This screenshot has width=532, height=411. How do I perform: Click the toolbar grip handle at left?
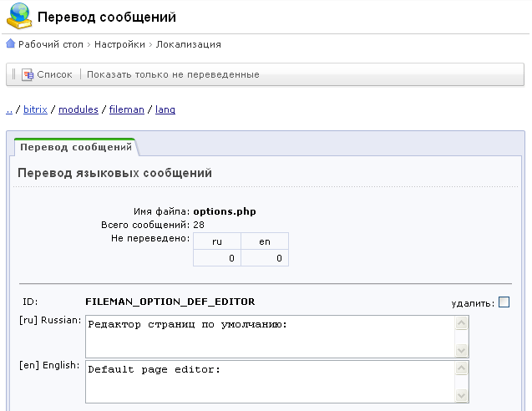click(14, 74)
